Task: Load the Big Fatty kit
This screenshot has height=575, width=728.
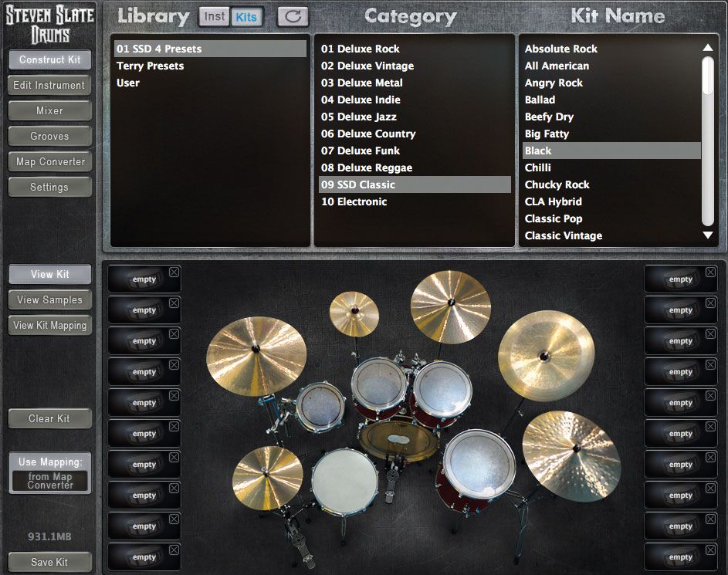Action: click(611, 134)
